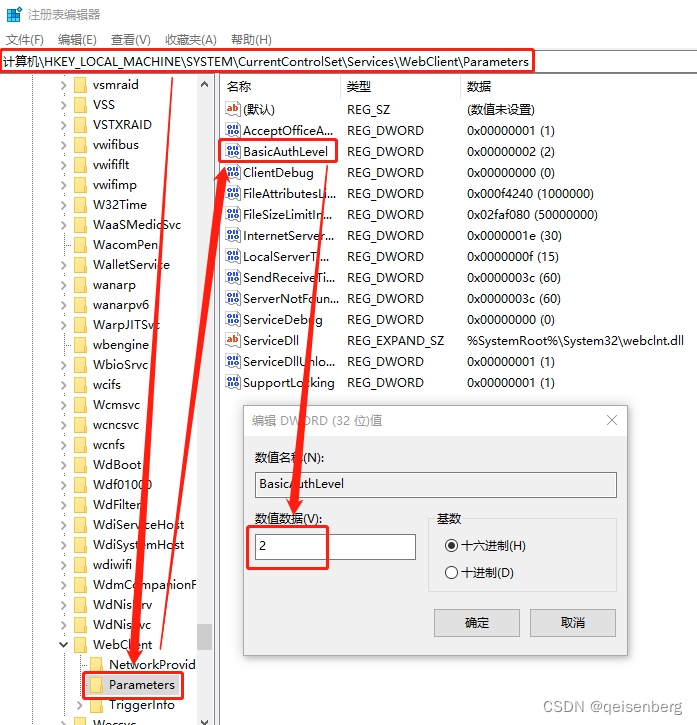Open the 查看(V) menu
The image size is (697, 725).
[130, 40]
